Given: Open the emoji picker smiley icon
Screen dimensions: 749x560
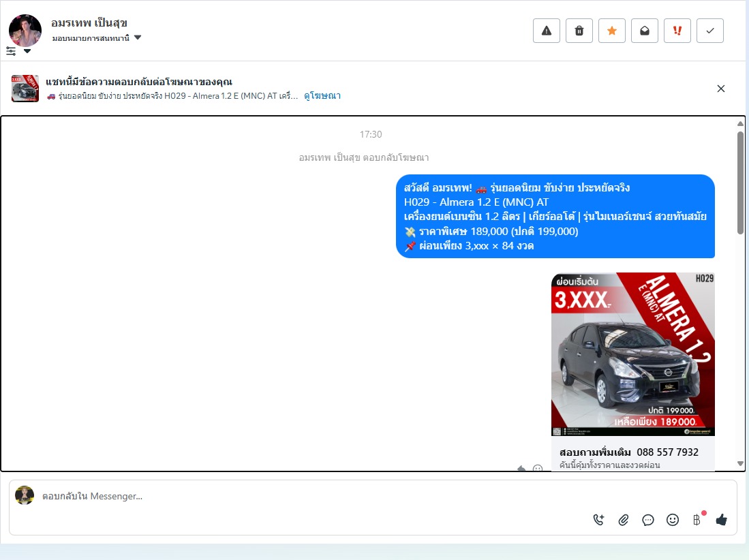Looking at the screenshot, I should 673,520.
